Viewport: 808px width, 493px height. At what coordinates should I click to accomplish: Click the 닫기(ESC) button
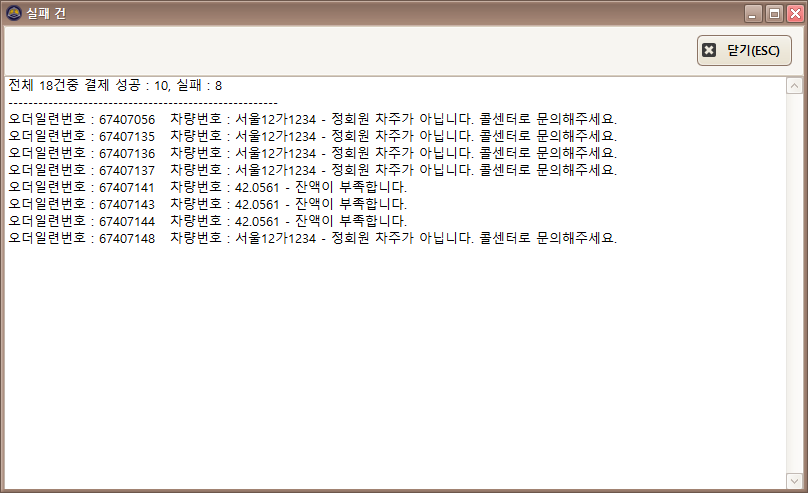click(x=744, y=50)
